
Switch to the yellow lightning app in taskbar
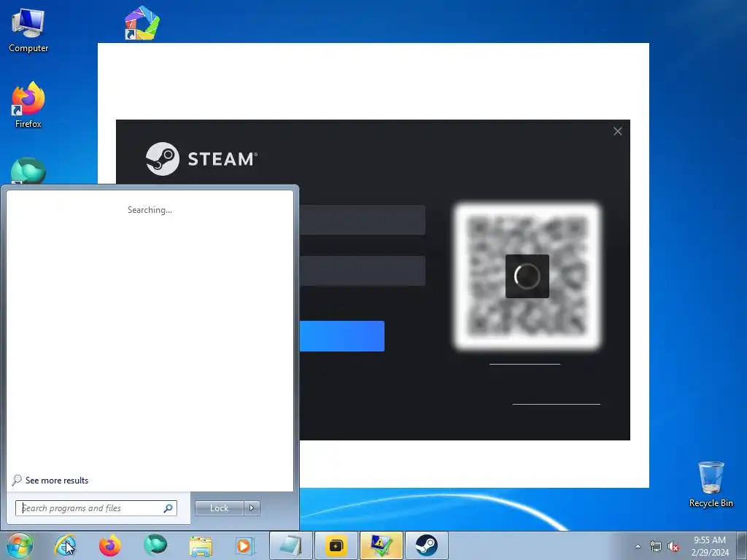click(x=336, y=545)
